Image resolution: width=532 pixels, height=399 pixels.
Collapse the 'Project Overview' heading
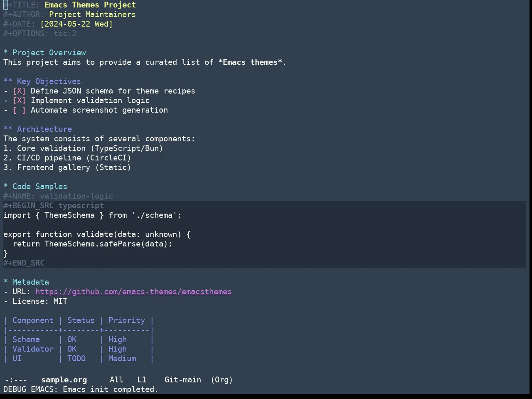44,53
